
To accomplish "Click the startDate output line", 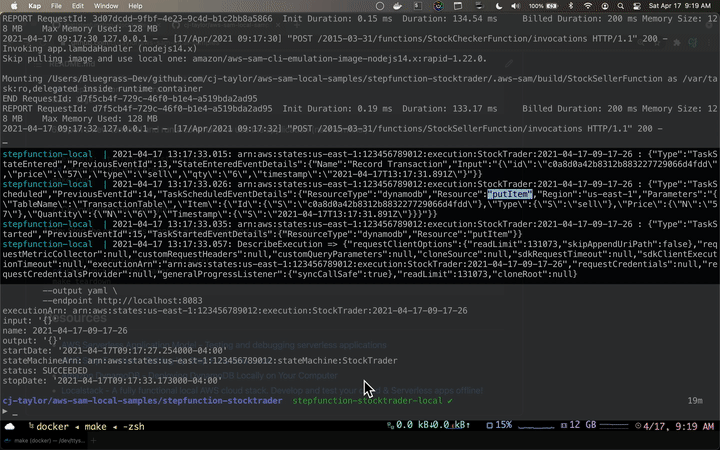I will tap(115, 351).
